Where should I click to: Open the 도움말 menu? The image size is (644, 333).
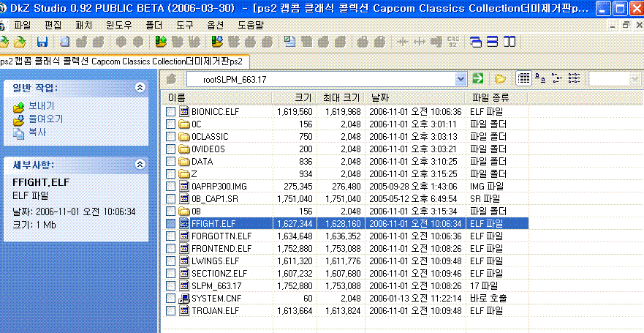pos(250,26)
